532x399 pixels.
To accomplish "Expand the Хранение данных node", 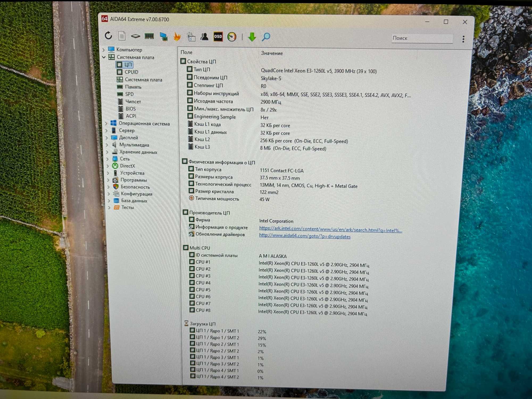I will click(107, 152).
